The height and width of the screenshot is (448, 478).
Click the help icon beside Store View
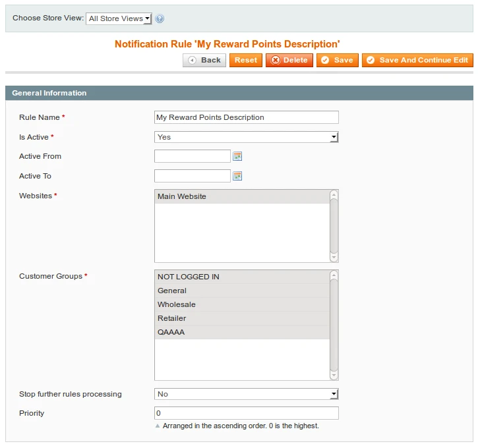coord(160,19)
